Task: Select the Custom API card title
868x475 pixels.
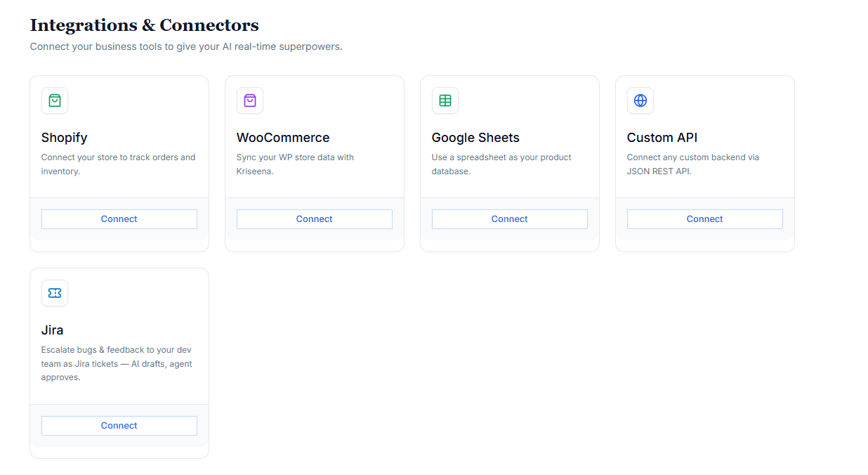Action: click(x=662, y=138)
